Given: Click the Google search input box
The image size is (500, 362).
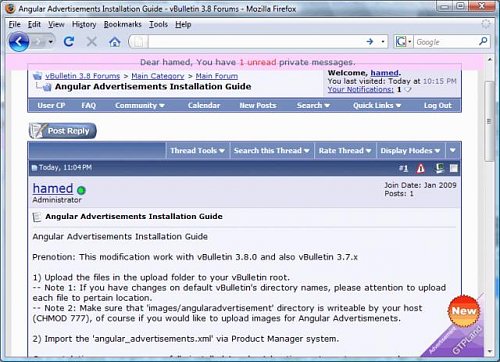Looking at the screenshot, I should (445, 42).
